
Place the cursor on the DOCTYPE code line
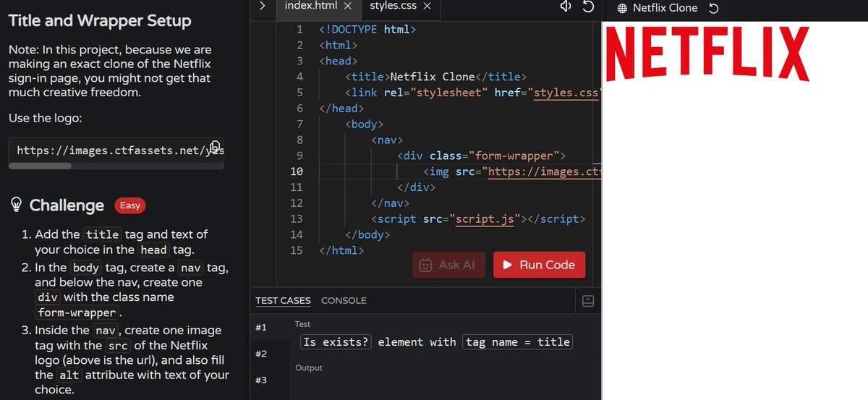pyautogui.click(x=367, y=30)
